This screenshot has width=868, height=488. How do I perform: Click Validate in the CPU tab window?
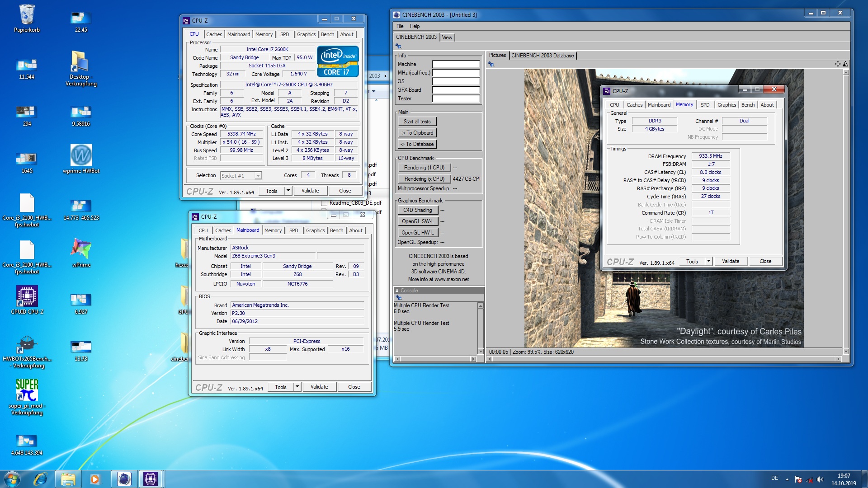pyautogui.click(x=310, y=191)
